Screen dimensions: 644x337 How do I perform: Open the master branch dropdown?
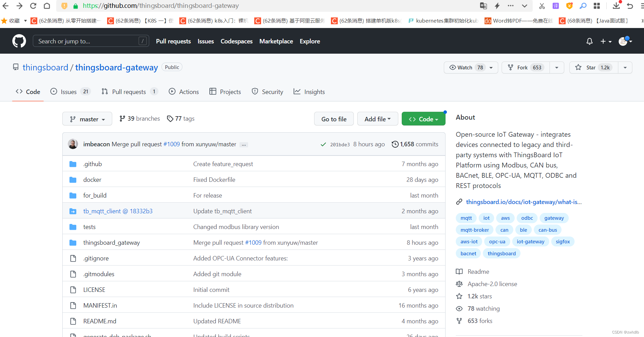(x=87, y=119)
